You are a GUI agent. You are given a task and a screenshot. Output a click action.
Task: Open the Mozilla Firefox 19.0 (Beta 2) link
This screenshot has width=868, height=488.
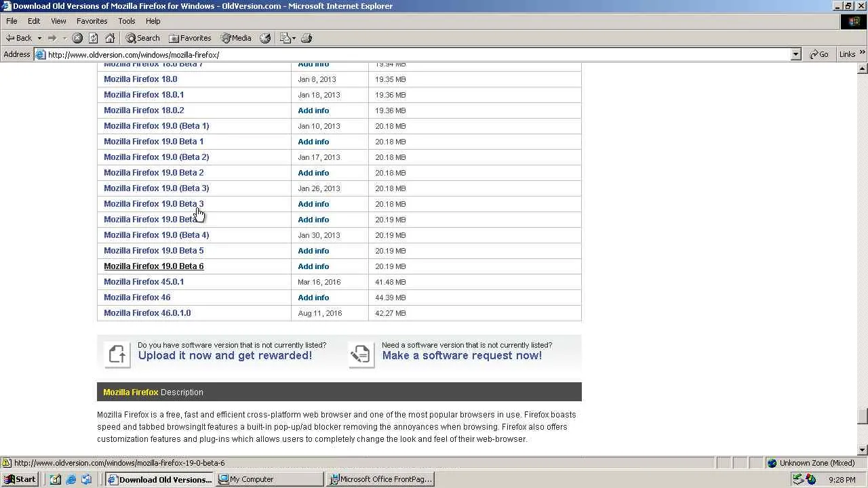156,157
